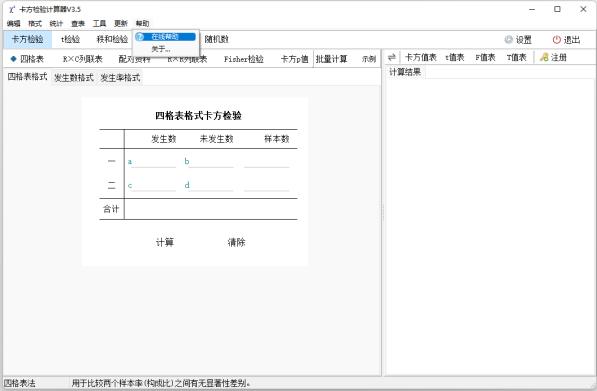Open the t值表 lookup table

pos(455,57)
